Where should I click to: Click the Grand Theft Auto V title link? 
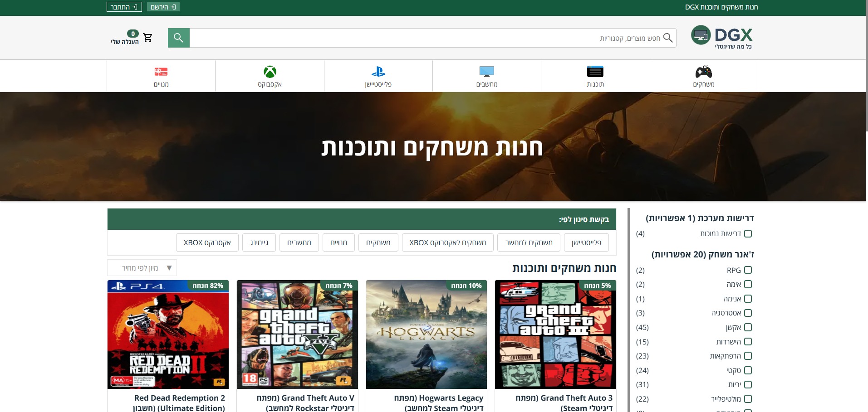pyautogui.click(x=305, y=403)
